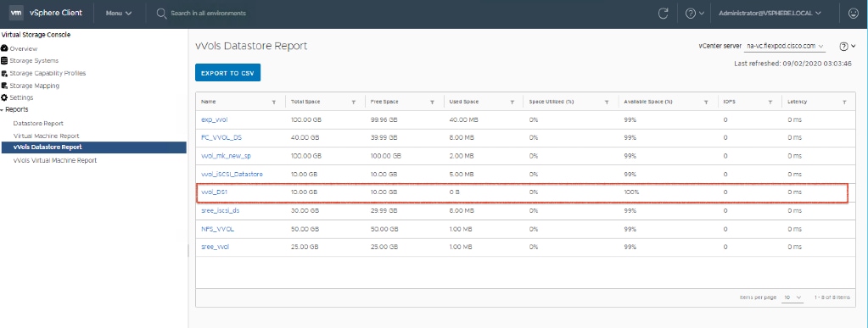Open the vVols Virtual Machine Report
868x328 pixels.
[x=55, y=160]
